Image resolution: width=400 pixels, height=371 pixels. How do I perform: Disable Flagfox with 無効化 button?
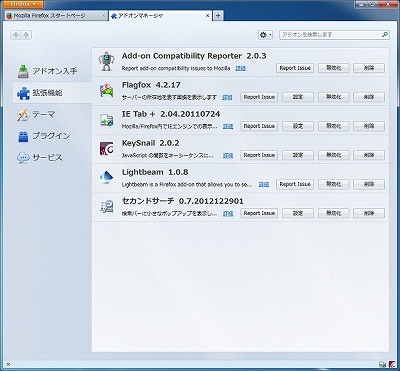pyautogui.click(x=333, y=97)
